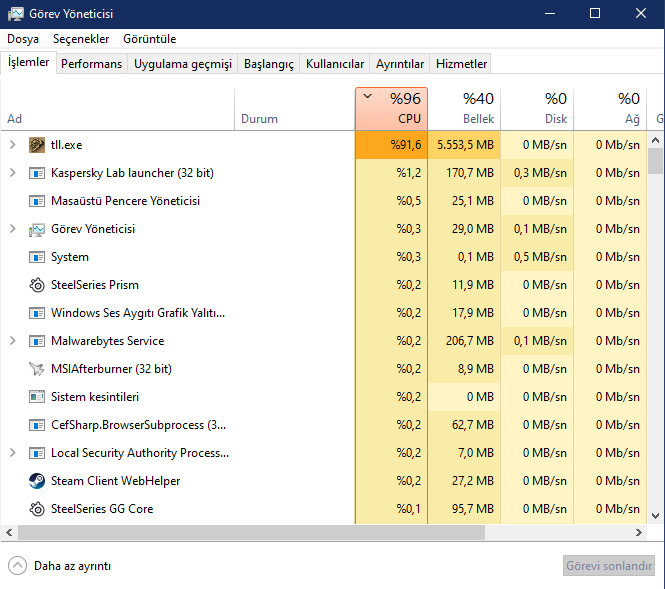Image resolution: width=665 pixels, height=589 pixels.
Task: Sort by the Durum column header
Action: pos(294,110)
